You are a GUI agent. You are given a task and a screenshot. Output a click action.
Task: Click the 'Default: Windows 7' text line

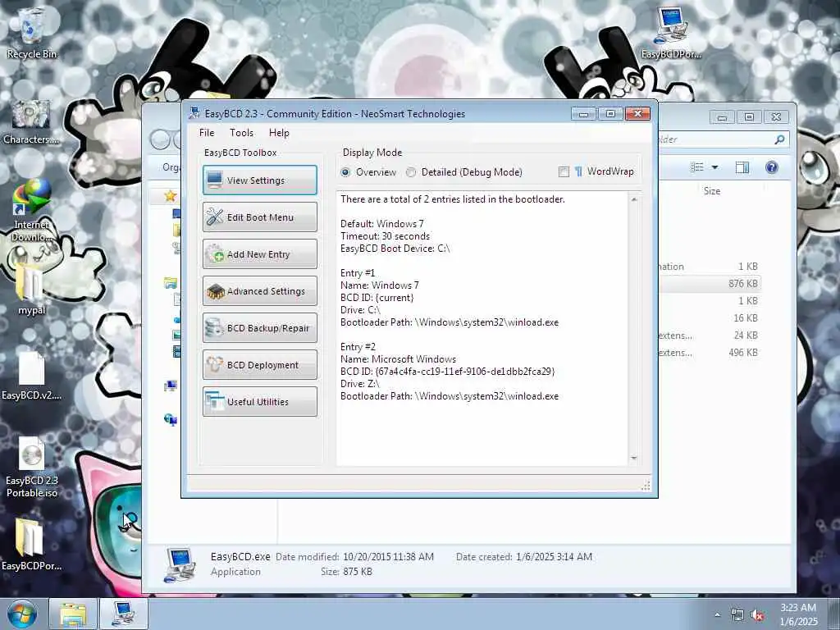[x=382, y=224]
